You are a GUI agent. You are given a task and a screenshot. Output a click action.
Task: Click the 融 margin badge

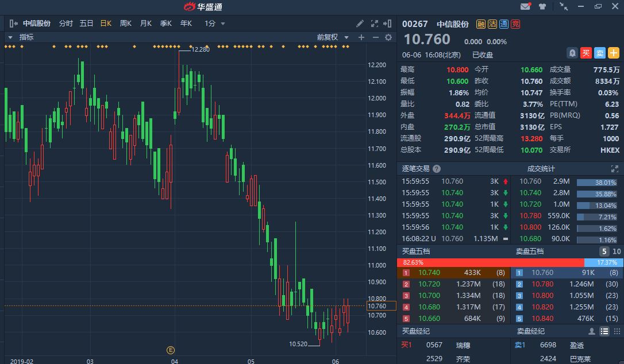click(x=481, y=24)
